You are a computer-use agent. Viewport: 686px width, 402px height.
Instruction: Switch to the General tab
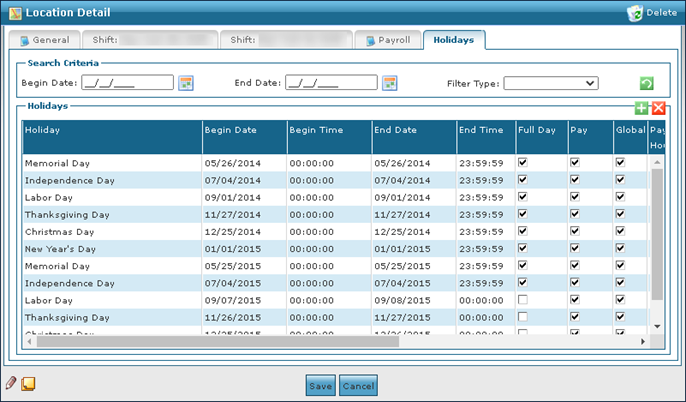tap(45, 40)
